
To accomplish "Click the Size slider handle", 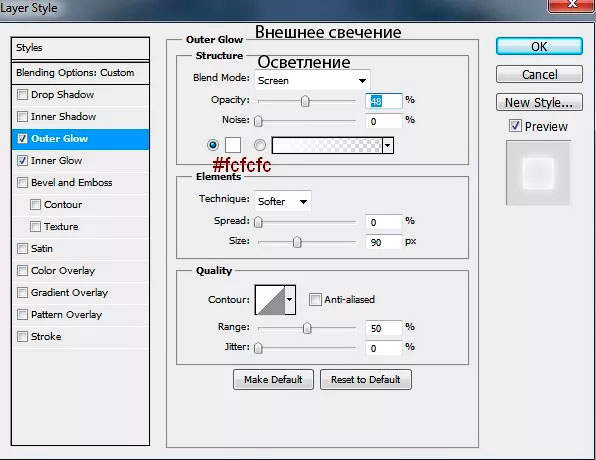I will tap(297, 242).
